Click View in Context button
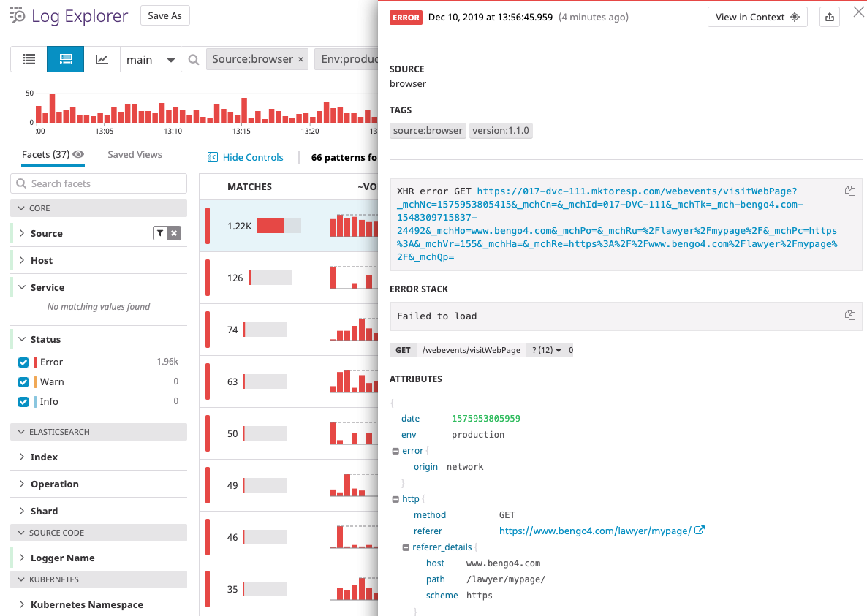This screenshot has width=867, height=616. click(x=757, y=17)
